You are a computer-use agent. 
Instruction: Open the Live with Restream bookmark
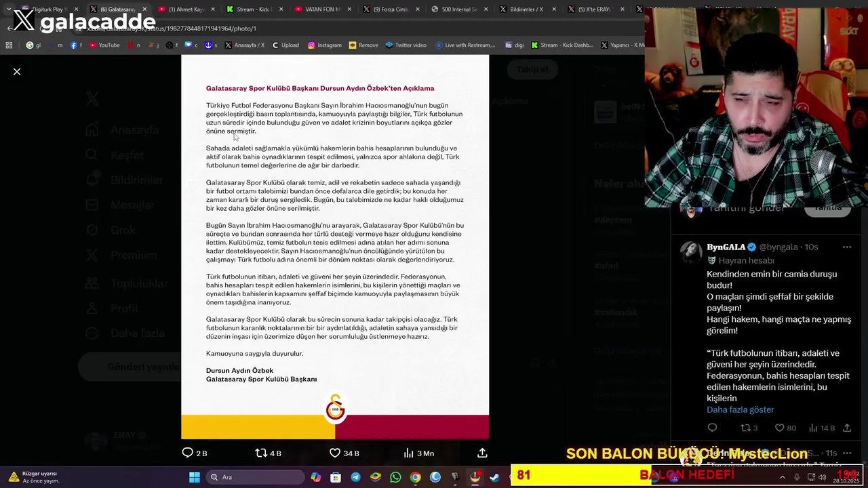(466, 45)
